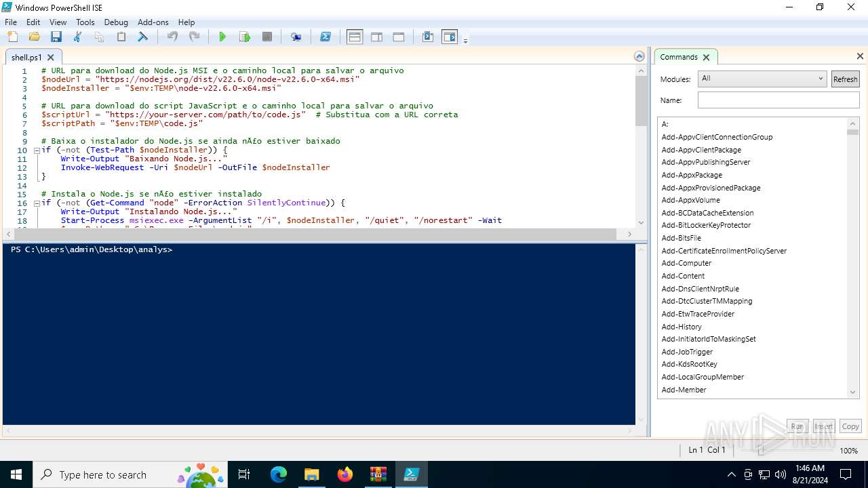Viewport: 868px width, 488px height.
Task: Select Add-JobTrigger command
Action: coord(687,352)
